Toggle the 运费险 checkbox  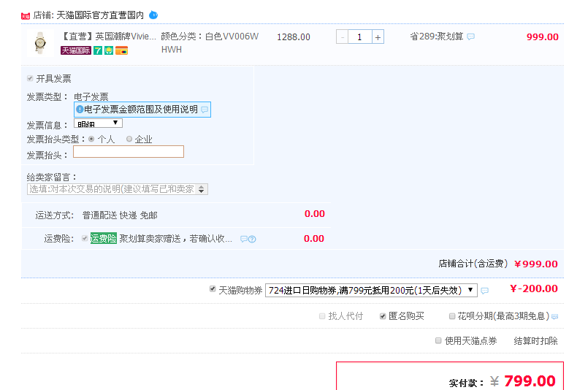pyautogui.click(x=85, y=238)
